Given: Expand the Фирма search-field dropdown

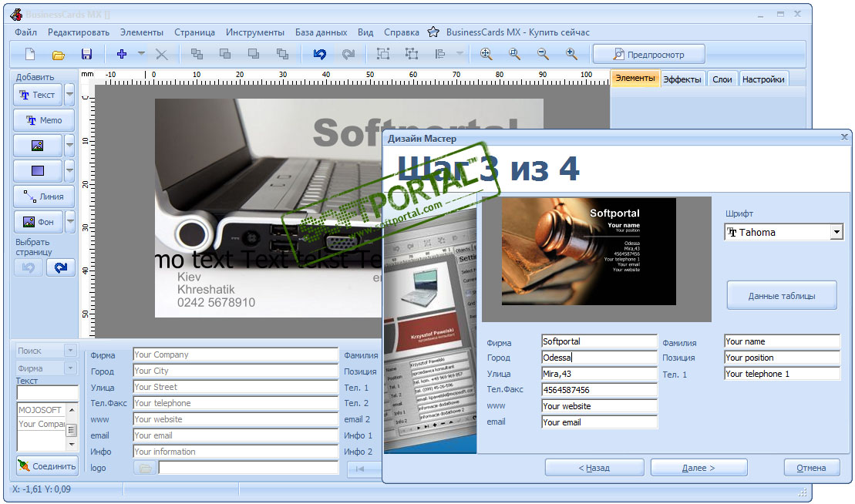Looking at the screenshot, I should click(x=70, y=368).
